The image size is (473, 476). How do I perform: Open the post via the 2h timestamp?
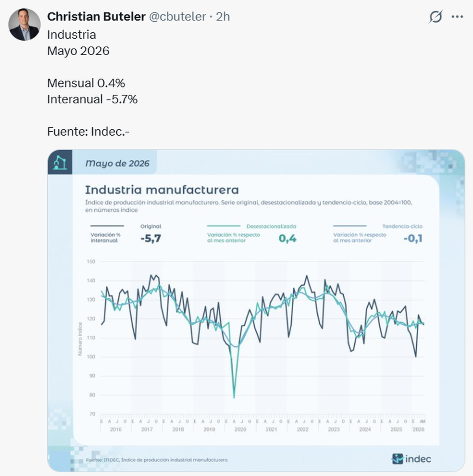(x=223, y=17)
